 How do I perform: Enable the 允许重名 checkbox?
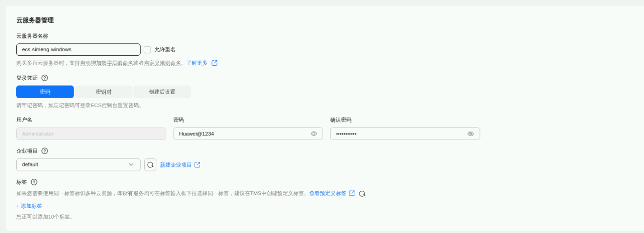coord(147,50)
